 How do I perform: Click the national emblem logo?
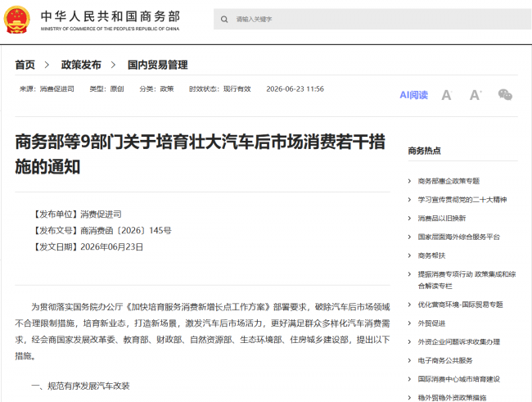(x=16, y=20)
